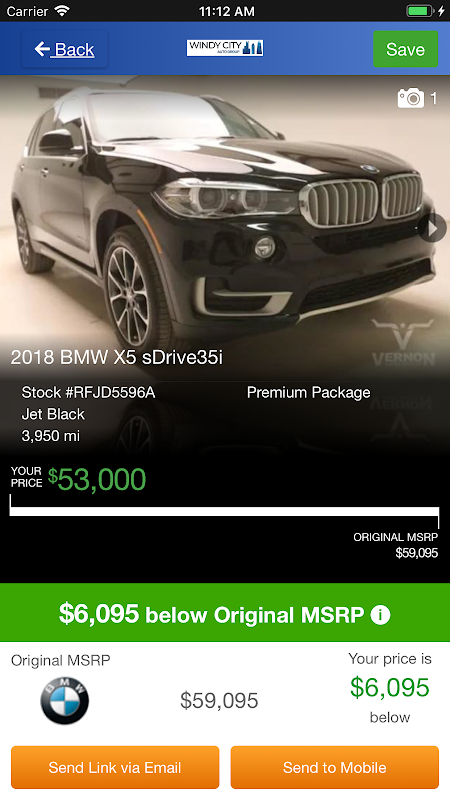Send Link via Email
This screenshot has height=800, width=450.
[115, 767]
